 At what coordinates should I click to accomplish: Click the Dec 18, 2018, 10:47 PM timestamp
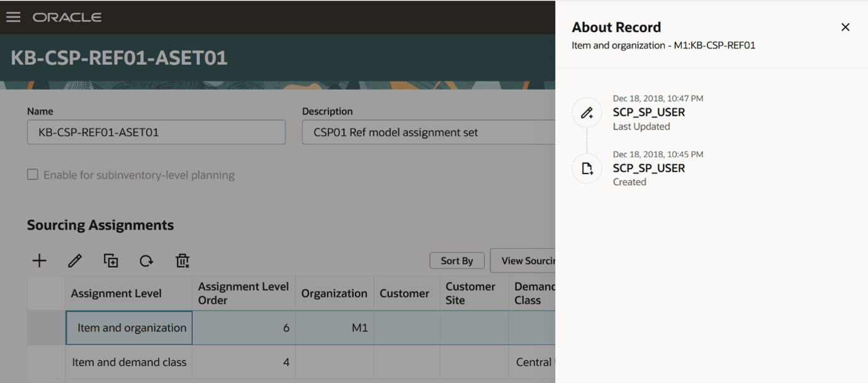point(658,98)
